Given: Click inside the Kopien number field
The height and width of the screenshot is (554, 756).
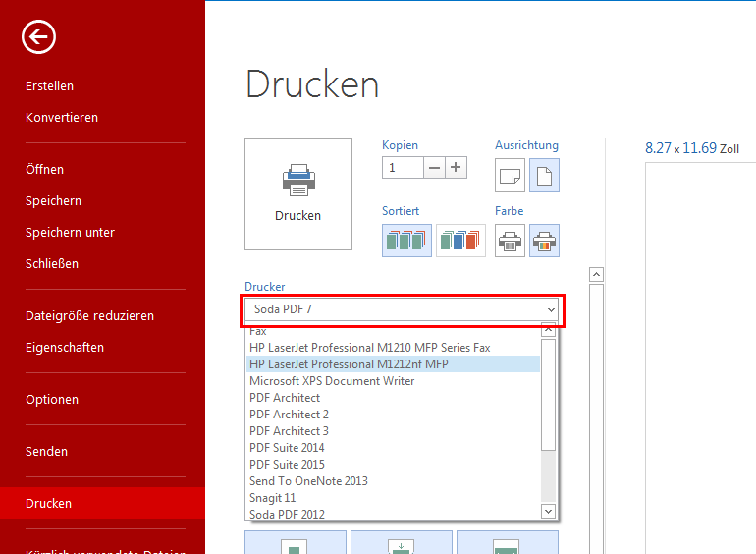Looking at the screenshot, I should point(403,168).
